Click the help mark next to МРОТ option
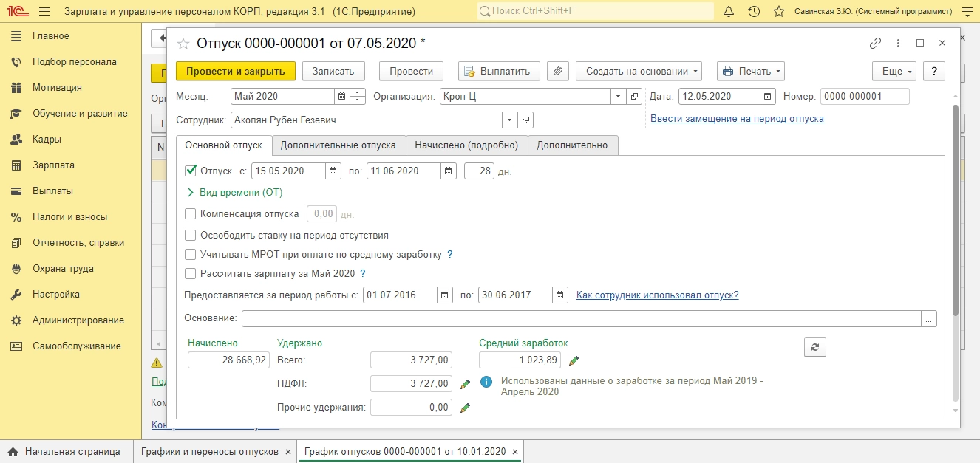Screen dimensions: 980x463 pyautogui.click(x=450, y=254)
